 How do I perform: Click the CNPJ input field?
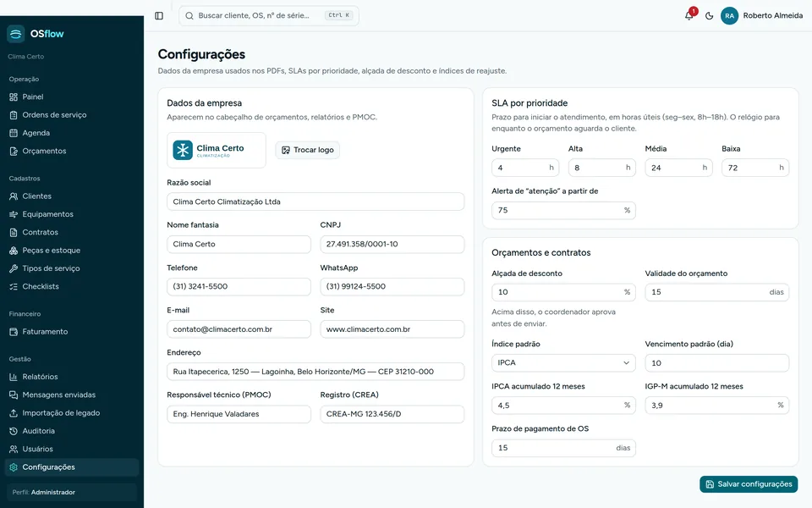[392, 244]
